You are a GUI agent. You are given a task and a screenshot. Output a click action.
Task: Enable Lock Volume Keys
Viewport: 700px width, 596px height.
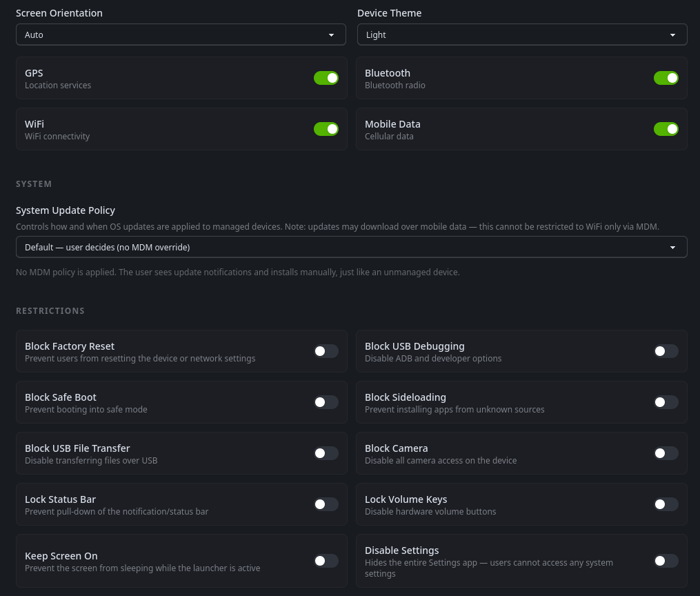(666, 504)
